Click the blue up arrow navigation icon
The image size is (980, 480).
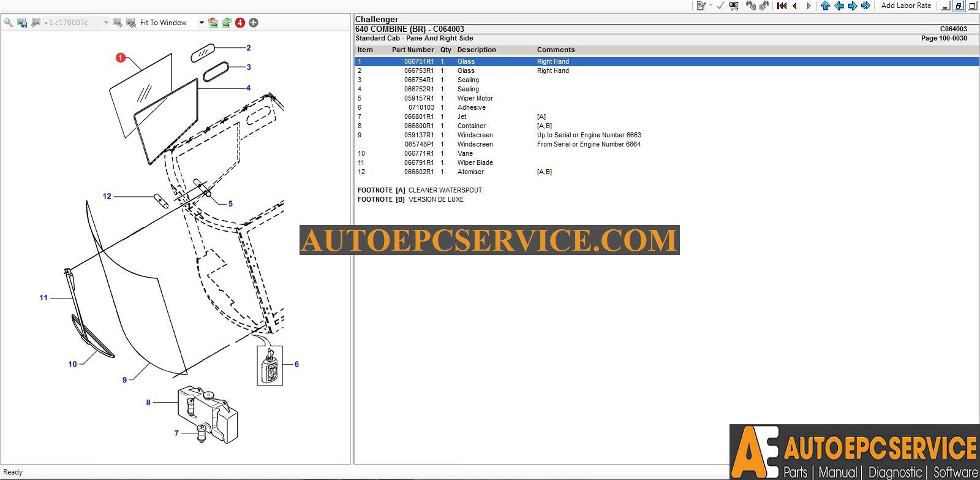(826, 6)
